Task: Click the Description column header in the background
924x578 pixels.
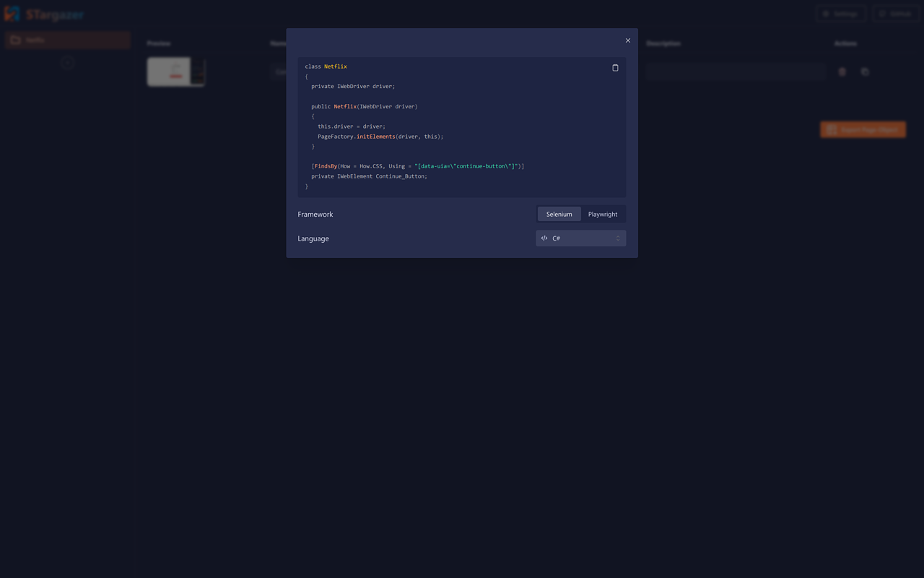Action: pos(663,43)
